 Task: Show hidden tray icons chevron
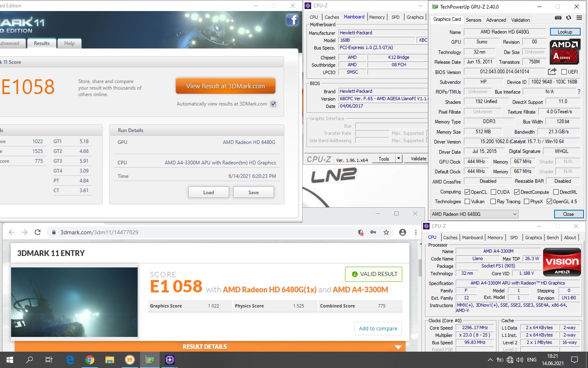click(490, 360)
